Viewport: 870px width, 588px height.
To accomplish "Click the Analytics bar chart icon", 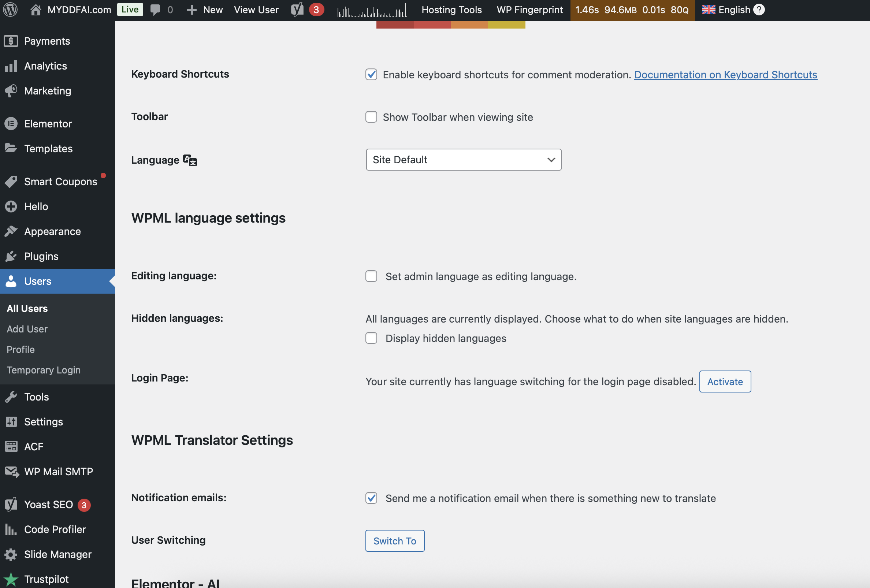I will [11, 66].
